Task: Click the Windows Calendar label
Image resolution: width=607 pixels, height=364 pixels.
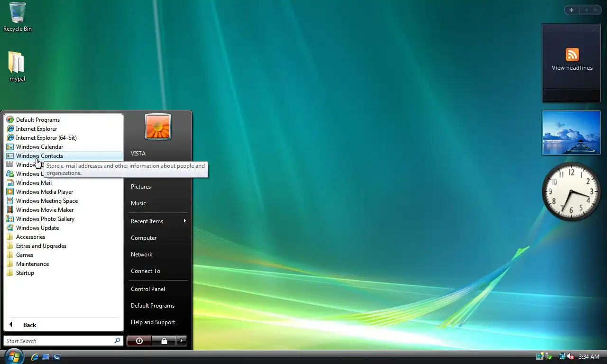Action: 39,147
